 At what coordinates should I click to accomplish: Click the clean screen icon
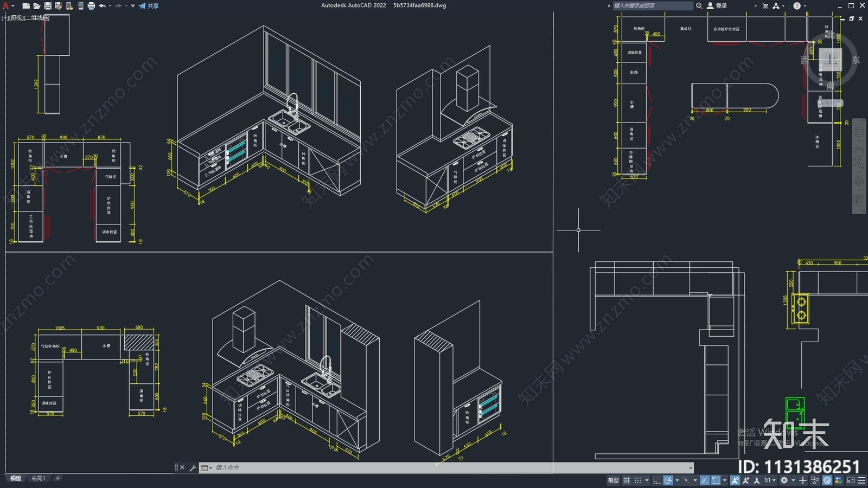[851, 480]
